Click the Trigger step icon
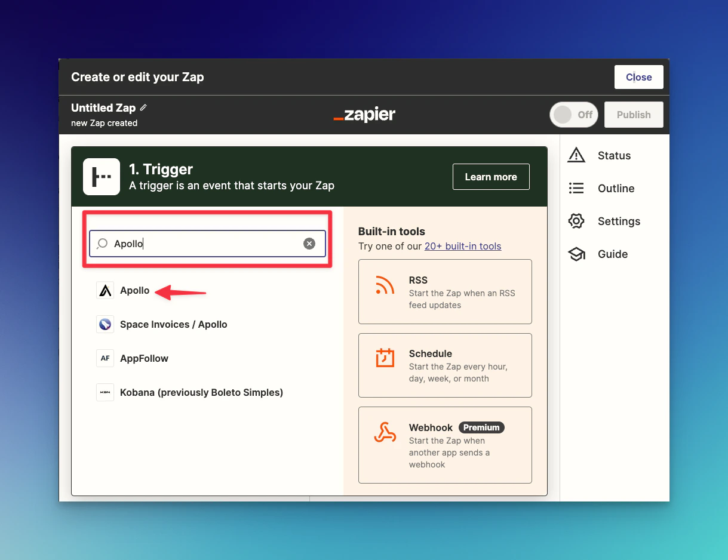The image size is (728, 560). click(x=102, y=177)
